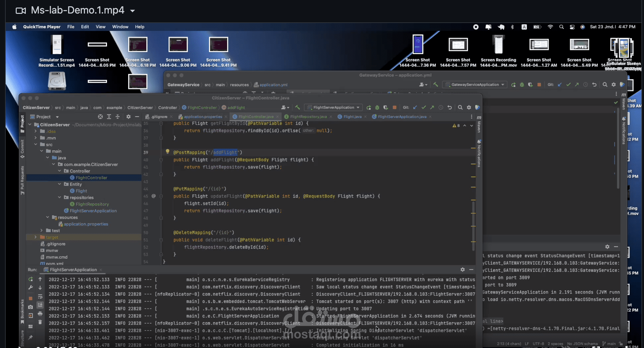Toggle Notifications stripe in CitizenServer window
Viewport: 644px width, 348px height.
point(479,153)
